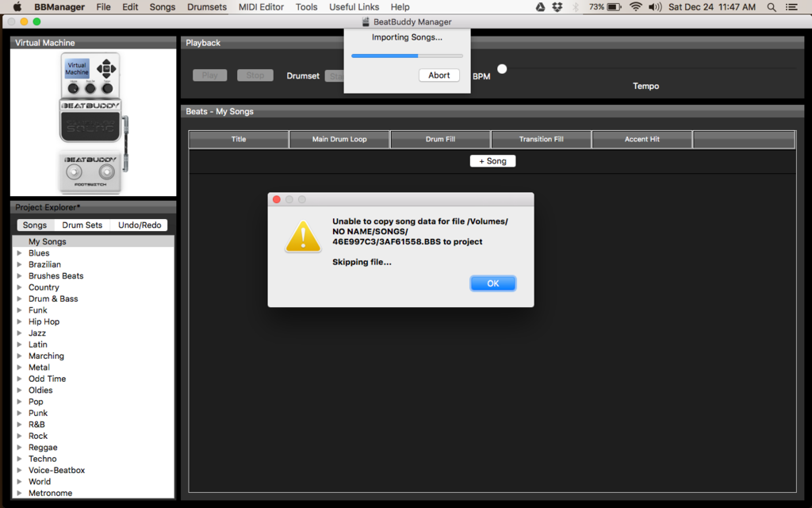
Task: Click the Title column header
Action: coord(239,140)
